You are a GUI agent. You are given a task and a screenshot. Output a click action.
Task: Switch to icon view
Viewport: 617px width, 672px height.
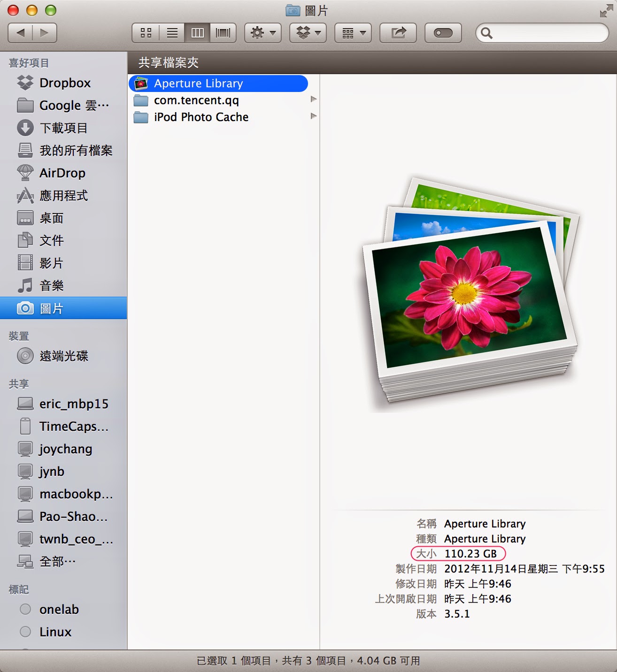(x=146, y=33)
